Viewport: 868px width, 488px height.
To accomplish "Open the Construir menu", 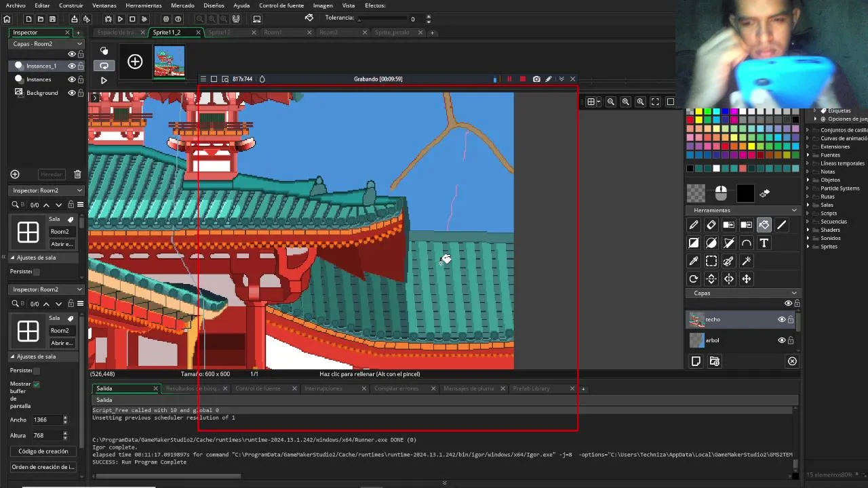I will pyautogui.click(x=71, y=5).
